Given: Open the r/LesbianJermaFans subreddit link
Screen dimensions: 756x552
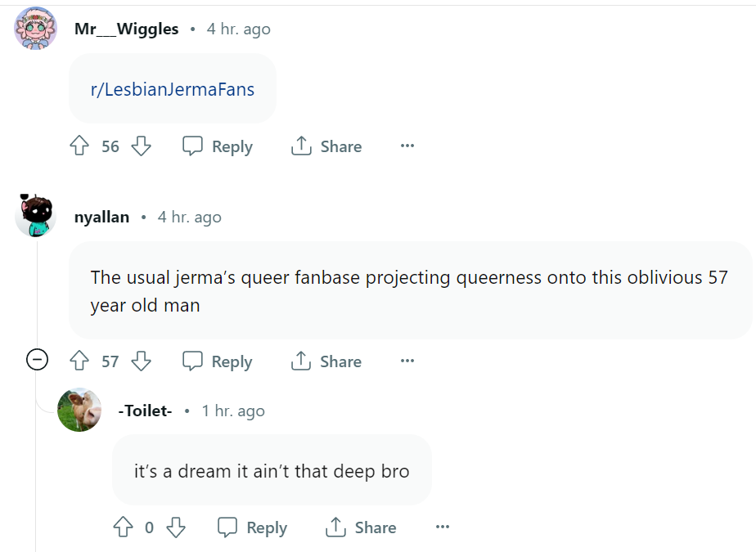Looking at the screenshot, I should pos(173,89).
